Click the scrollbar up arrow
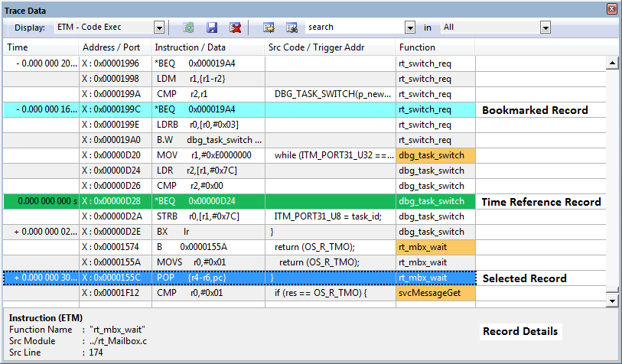622x364 pixels. (x=611, y=63)
